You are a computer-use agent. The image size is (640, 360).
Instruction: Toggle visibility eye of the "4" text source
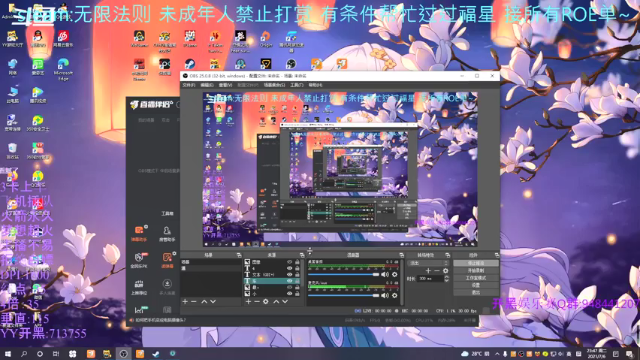click(x=289, y=268)
